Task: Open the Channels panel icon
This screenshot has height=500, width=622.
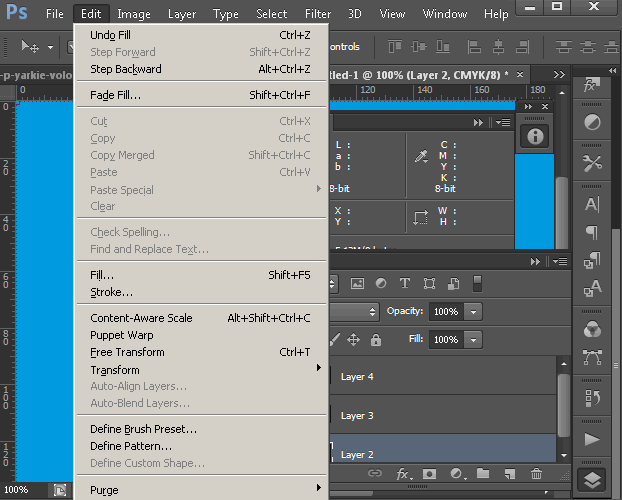Action: 592,328
